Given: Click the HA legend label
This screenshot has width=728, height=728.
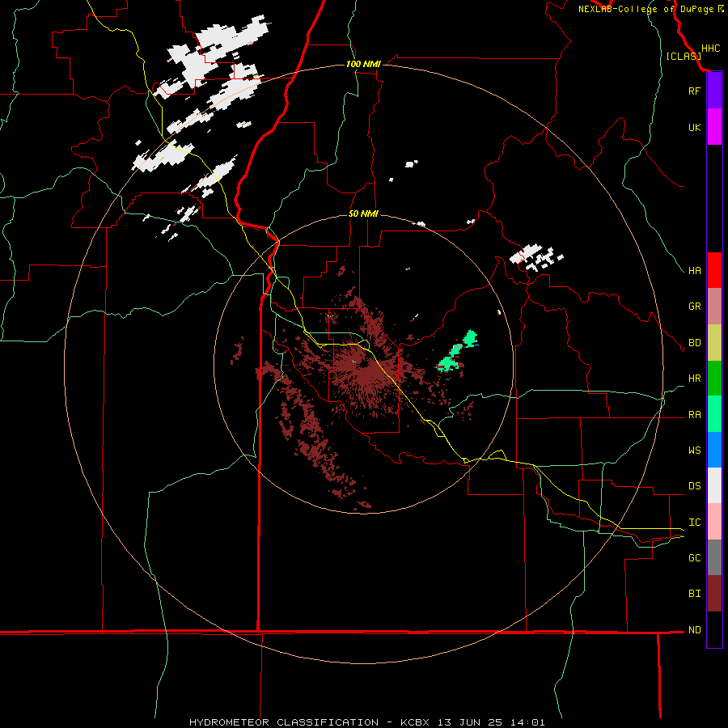Looking at the screenshot, I should 694,270.
